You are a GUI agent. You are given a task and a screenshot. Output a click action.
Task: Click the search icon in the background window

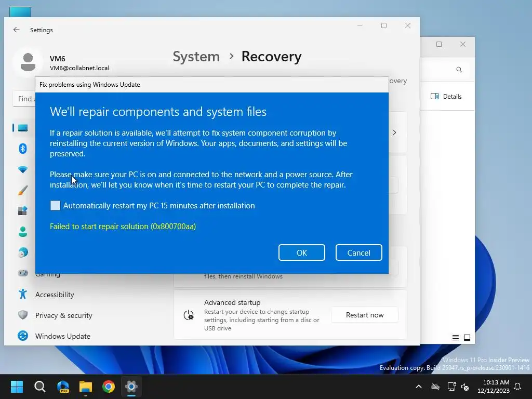tap(459, 70)
